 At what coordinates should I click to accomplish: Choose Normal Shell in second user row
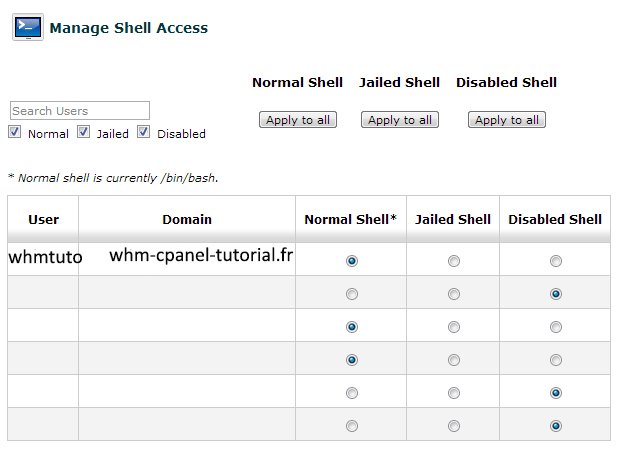click(x=352, y=294)
